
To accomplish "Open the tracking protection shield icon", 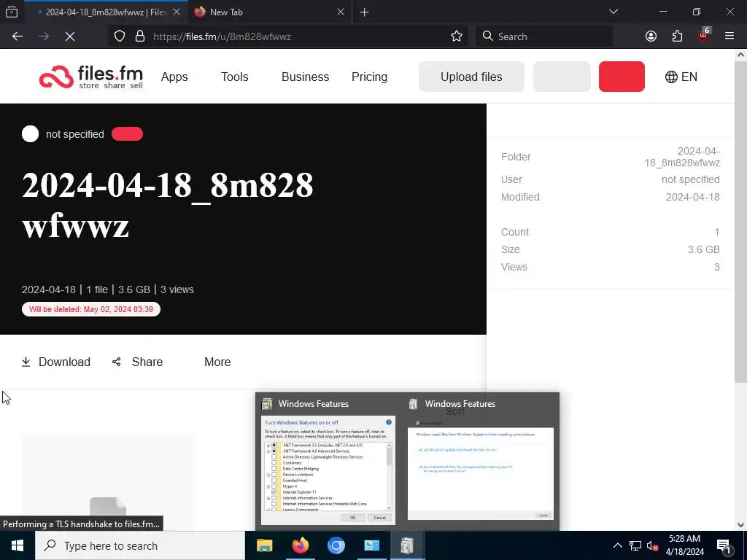I will tap(120, 36).
